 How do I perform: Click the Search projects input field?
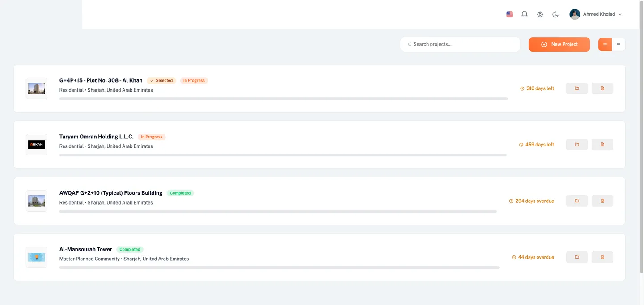coord(460,44)
